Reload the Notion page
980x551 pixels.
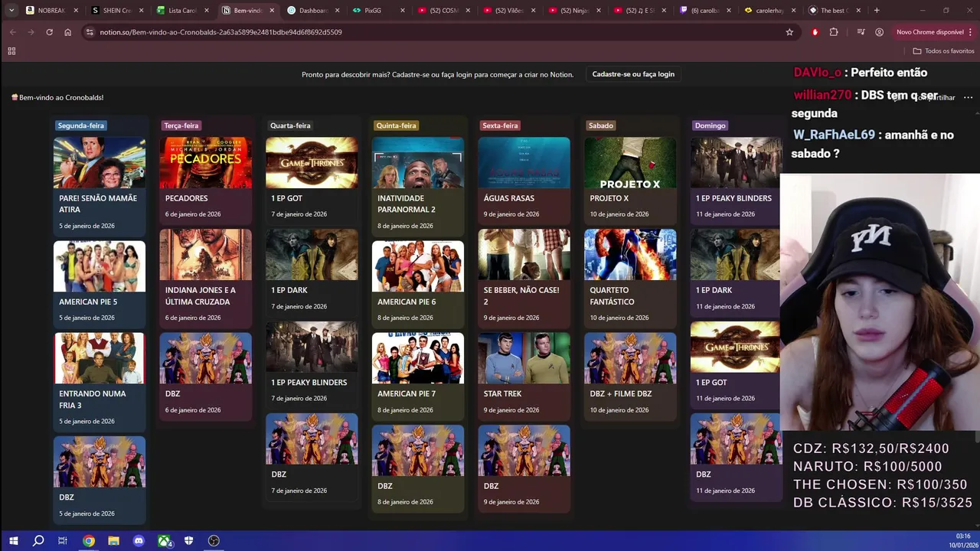click(49, 32)
